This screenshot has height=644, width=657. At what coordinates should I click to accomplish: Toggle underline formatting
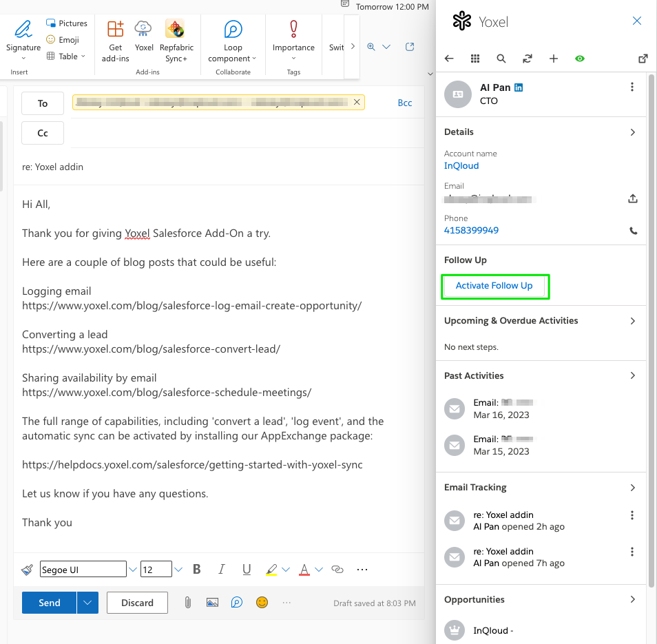coord(247,569)
